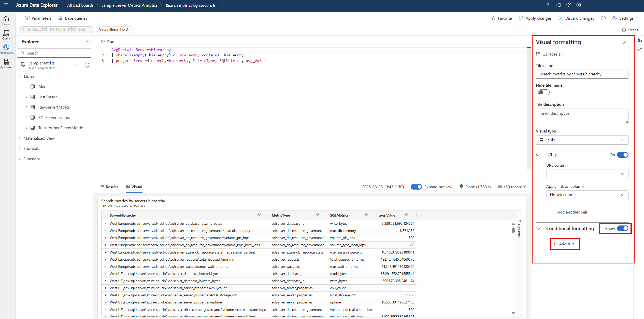Toggle Hide tile name off

pyautogui.click(x=543, y=92)
